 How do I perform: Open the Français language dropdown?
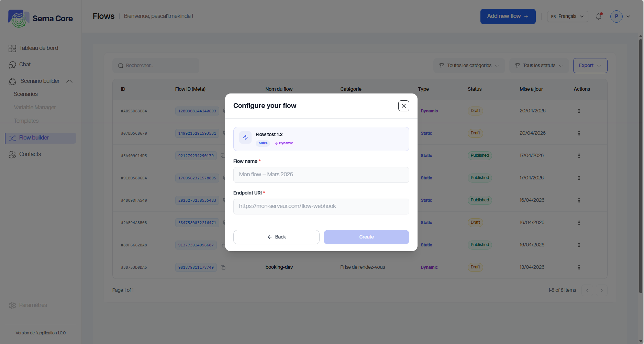click(x=567, y=16)
